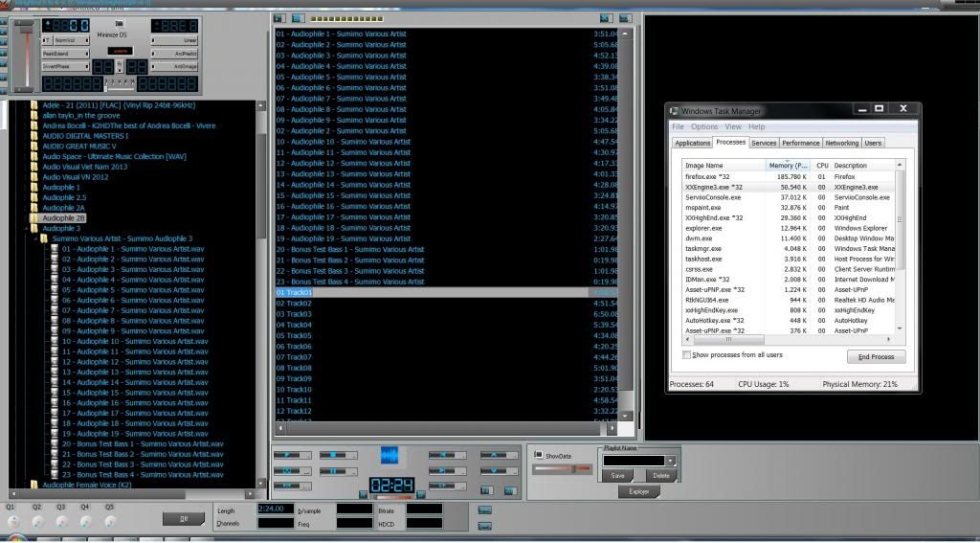The height and width of the screenshot is (543, 980).
Task: Toggle the NormVol option
Action: (x=71, y=40)
